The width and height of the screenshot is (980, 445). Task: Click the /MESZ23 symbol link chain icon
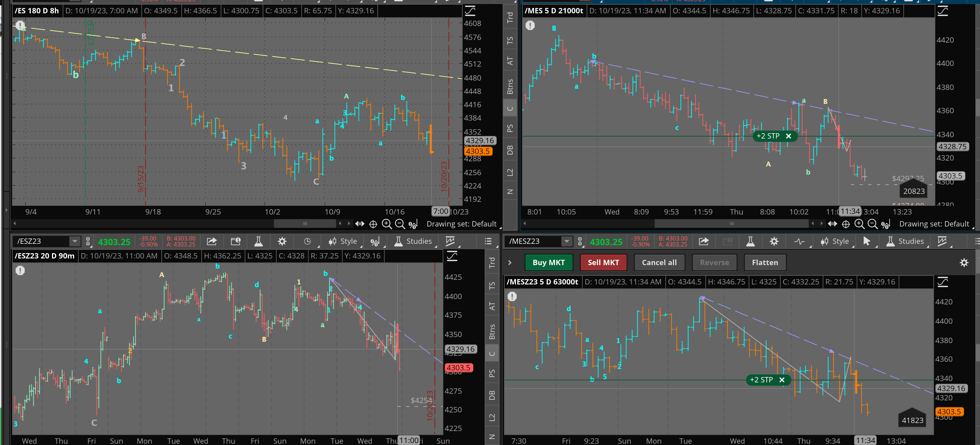coord(580,241)
